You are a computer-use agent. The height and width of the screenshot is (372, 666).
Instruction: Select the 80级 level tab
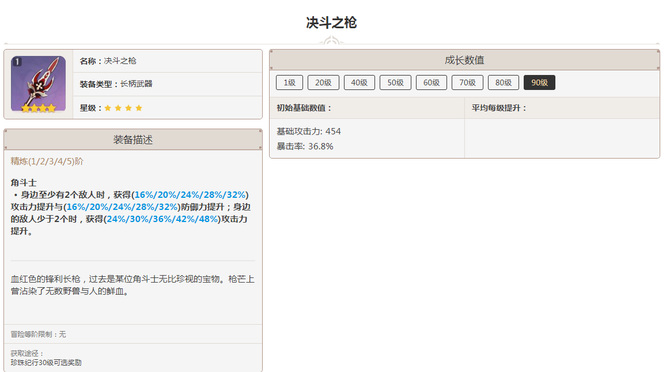[x=503, y=82]
